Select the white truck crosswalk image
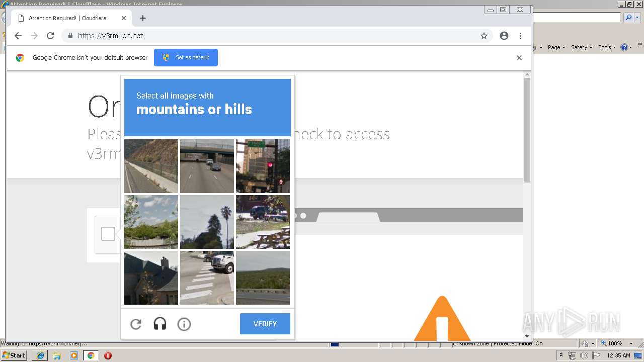Screen dimensions: 644x362 (207, 278)
